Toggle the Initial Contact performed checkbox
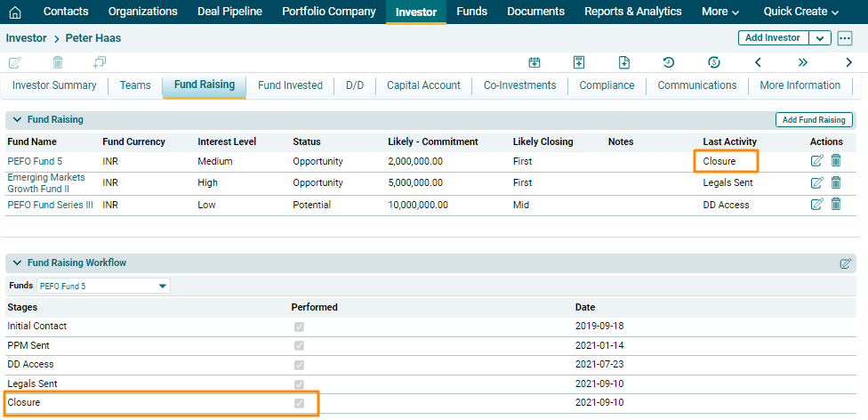The height and width of the screenshot is (420, 868). [300, 327]
